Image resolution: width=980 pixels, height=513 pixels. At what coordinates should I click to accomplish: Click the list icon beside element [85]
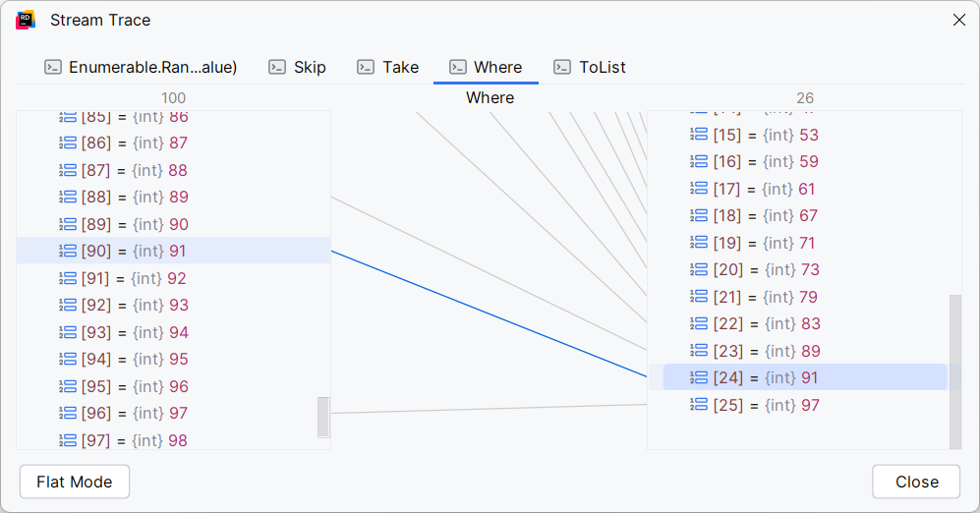click(x=68, y=116)
